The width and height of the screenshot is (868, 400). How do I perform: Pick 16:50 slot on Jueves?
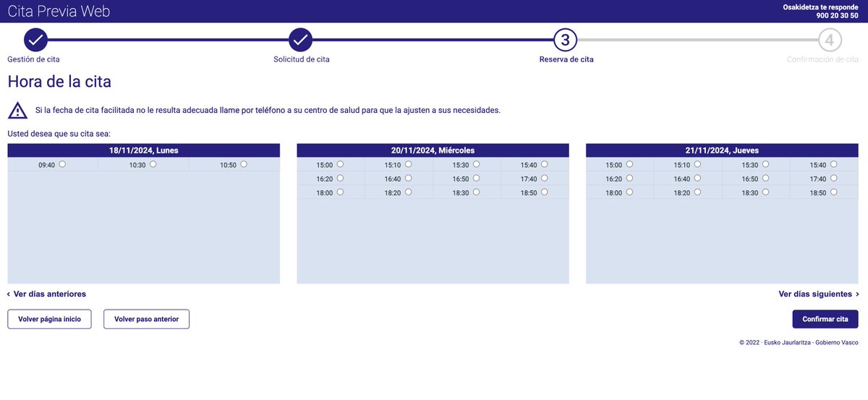click(x=765, y=178)
